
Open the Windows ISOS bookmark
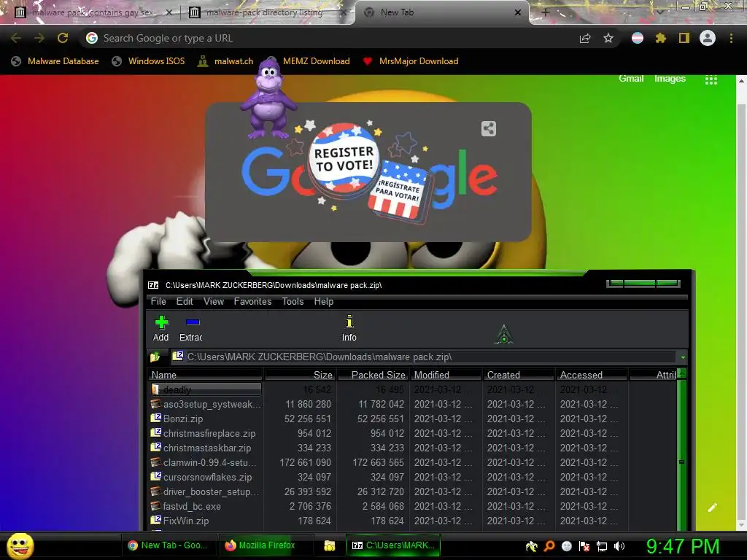[x=148, y=61]
